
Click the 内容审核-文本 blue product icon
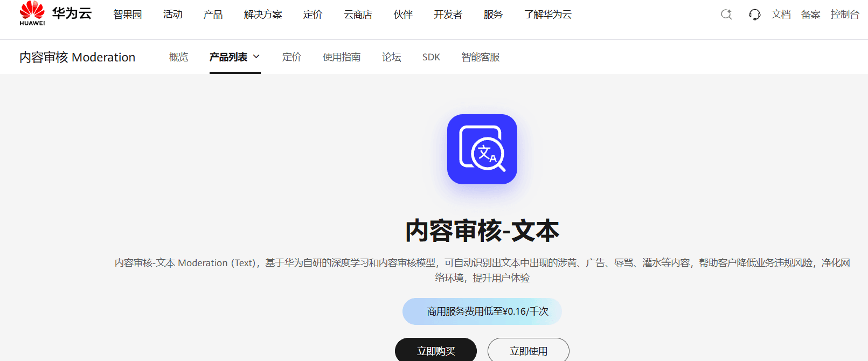tap(482, 149)
